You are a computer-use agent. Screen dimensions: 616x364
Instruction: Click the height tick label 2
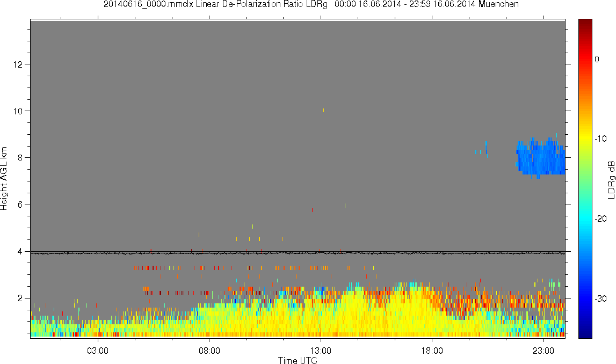pos(20,299)
